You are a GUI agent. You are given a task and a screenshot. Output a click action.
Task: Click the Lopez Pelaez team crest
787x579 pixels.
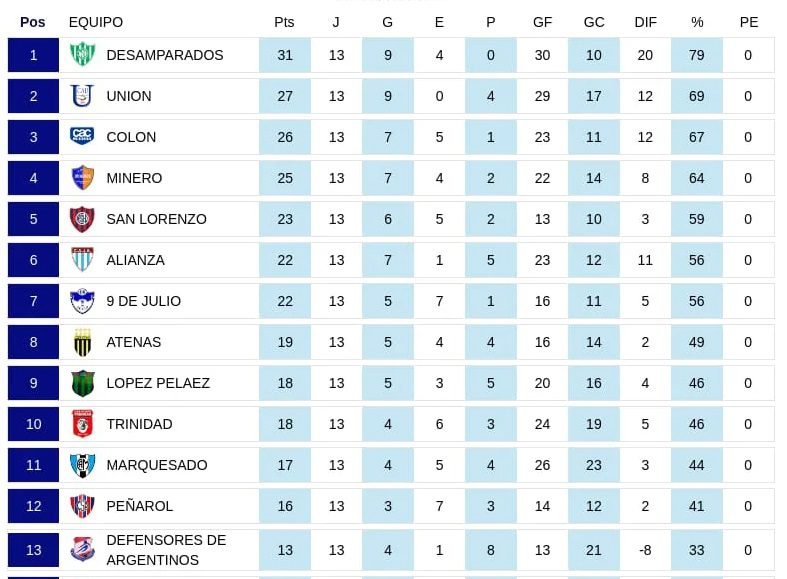[82, 383]
